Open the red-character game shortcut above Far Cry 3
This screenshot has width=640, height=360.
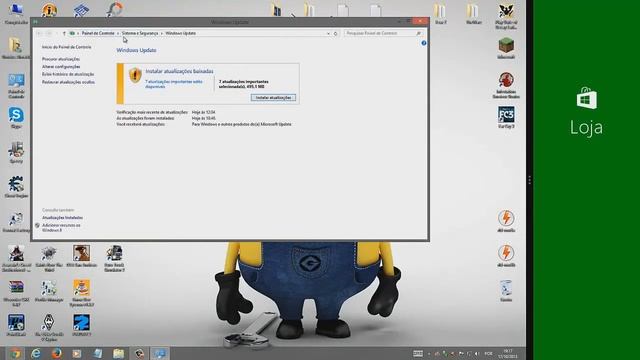pos(506,85)
